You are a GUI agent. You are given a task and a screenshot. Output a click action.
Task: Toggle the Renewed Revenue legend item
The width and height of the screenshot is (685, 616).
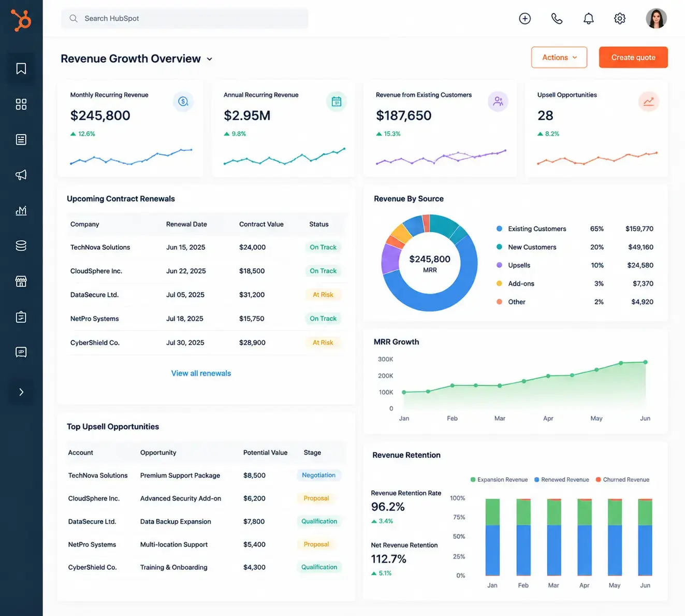click(x=562, y=480)
